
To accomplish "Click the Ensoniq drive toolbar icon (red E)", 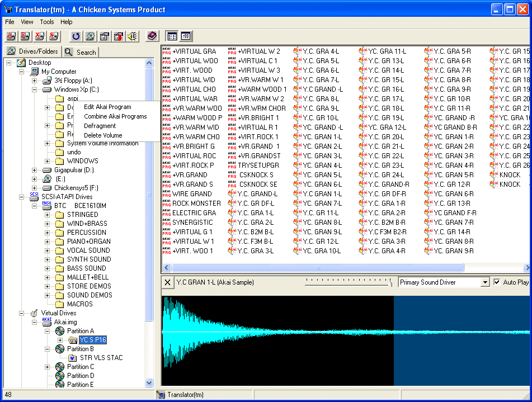I will [x=25, y=36].
